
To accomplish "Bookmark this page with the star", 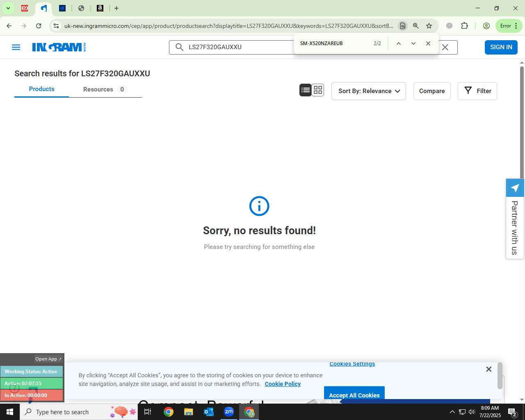I will pyautogui.click(x=429, y=26).
